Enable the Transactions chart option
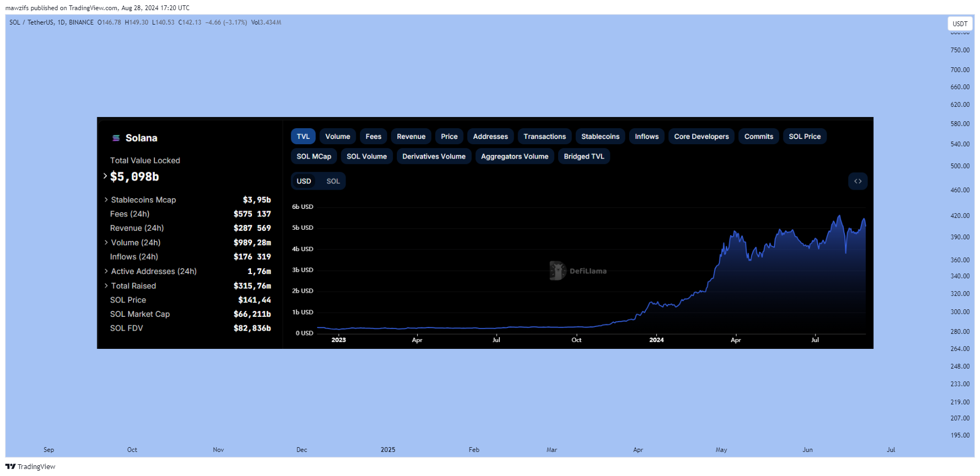The width and height of the screenshot is (980, 476). 545,136
